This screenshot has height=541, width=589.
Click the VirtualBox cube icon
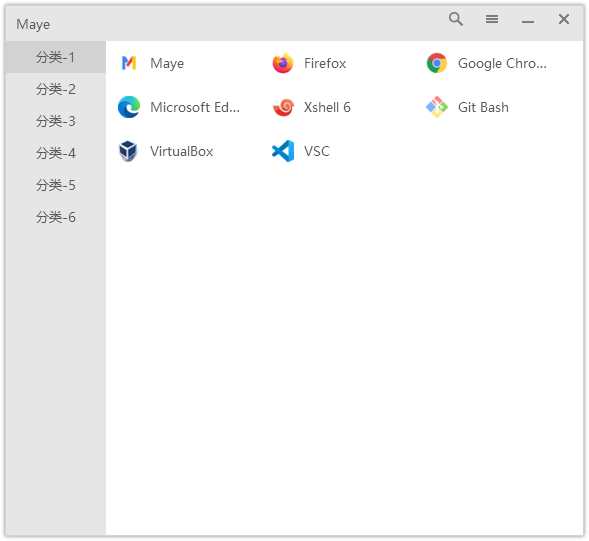coord(128,151)
